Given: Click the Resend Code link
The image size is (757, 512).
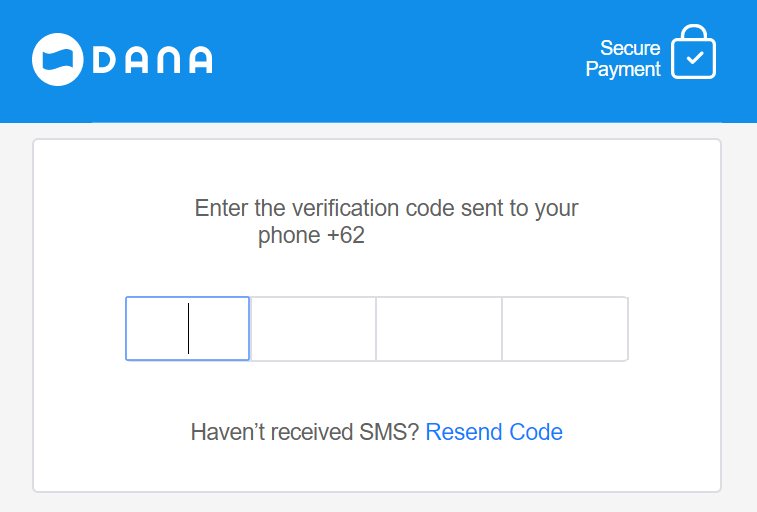Looking at the screenshot, I should pos(494,432).
